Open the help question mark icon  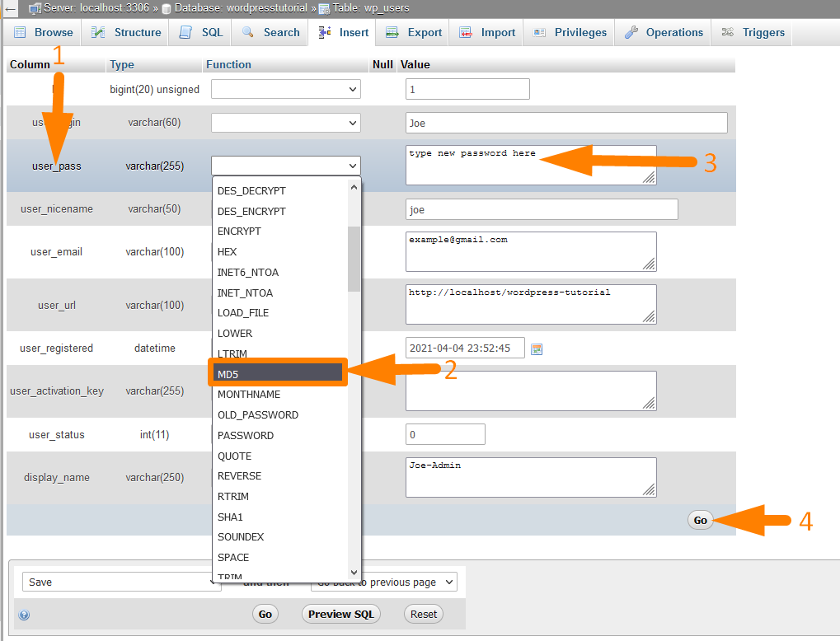(x=24, y=615)
